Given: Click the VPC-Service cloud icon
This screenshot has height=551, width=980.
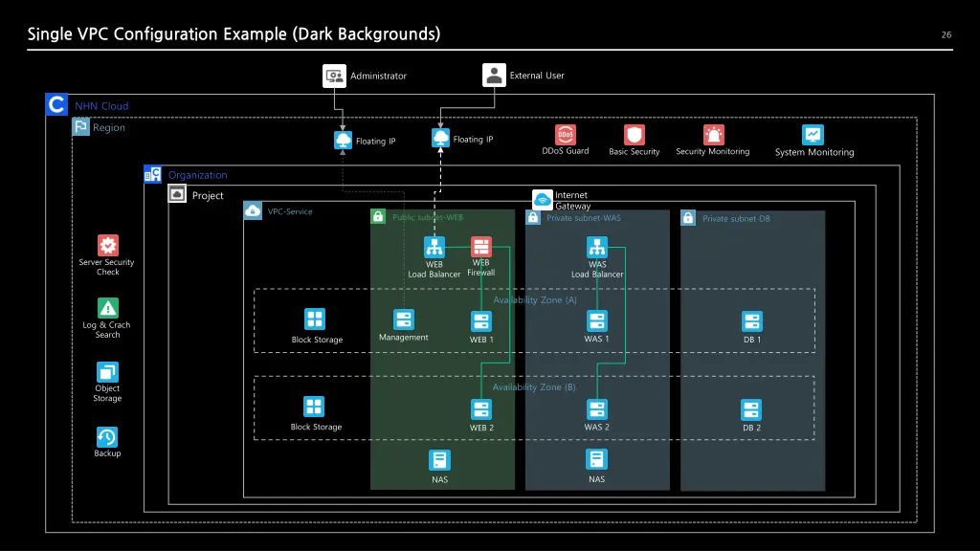Looking at the screenshot, I should (253, 210).
